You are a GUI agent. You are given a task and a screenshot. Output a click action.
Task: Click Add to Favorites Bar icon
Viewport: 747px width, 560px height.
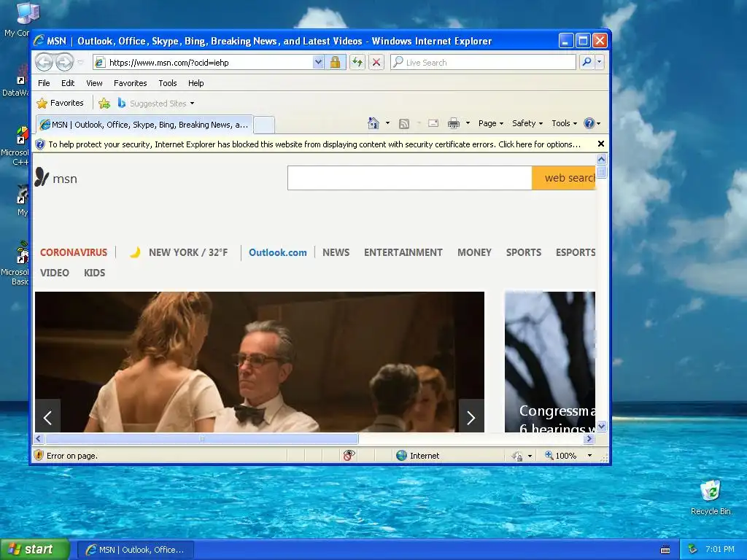(104, 103)
